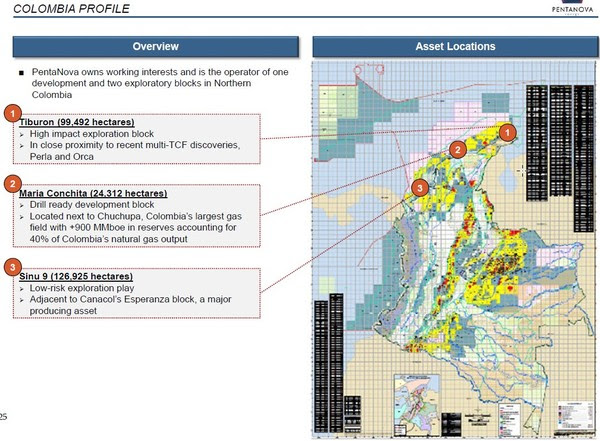Click map marker 2 on the Colombia map
Viewport: 600px width, 441px height.
(x=458, y=149)
